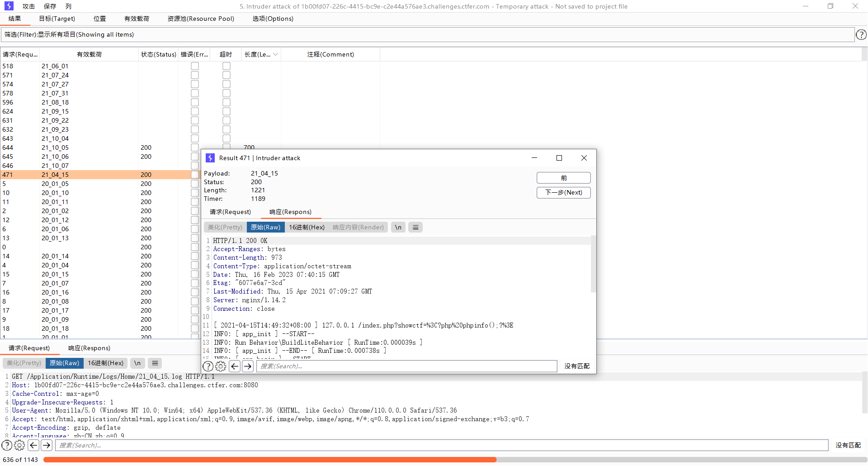
Task: Open 有效载荷 (Payloads) tab
Action: 137,19
